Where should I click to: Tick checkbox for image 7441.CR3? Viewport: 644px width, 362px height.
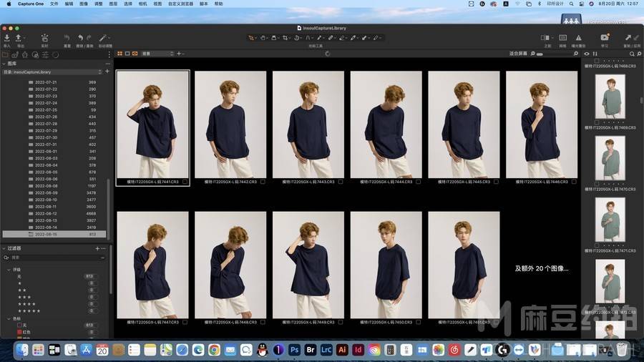tap(185, 182)
